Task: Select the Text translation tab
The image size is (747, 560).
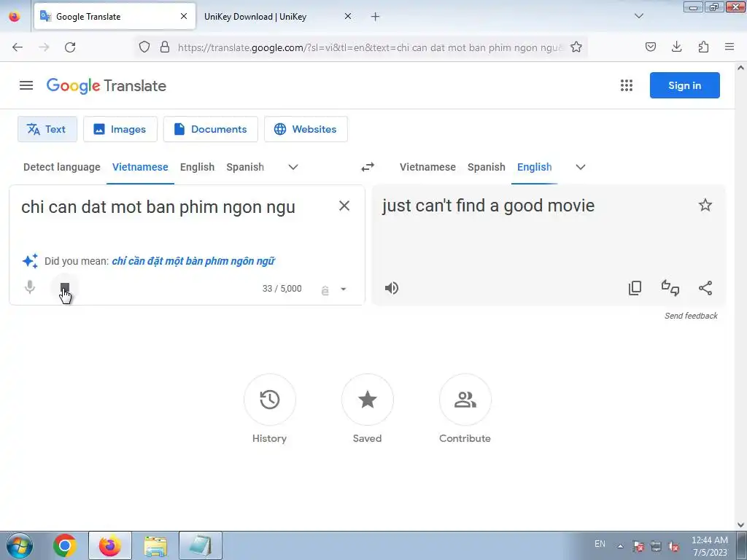Action: [47, 129]
